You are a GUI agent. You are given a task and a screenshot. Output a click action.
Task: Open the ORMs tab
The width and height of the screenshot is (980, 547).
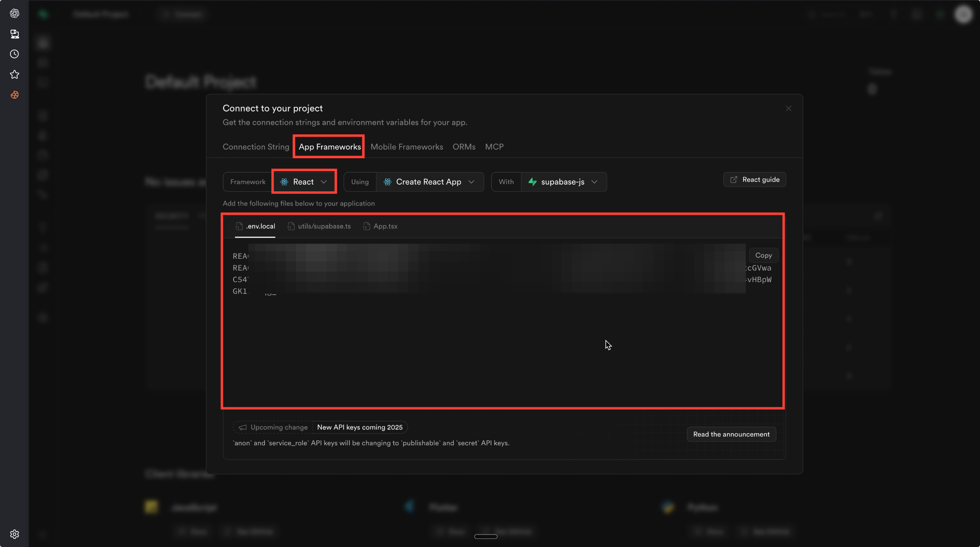[464, 147]
